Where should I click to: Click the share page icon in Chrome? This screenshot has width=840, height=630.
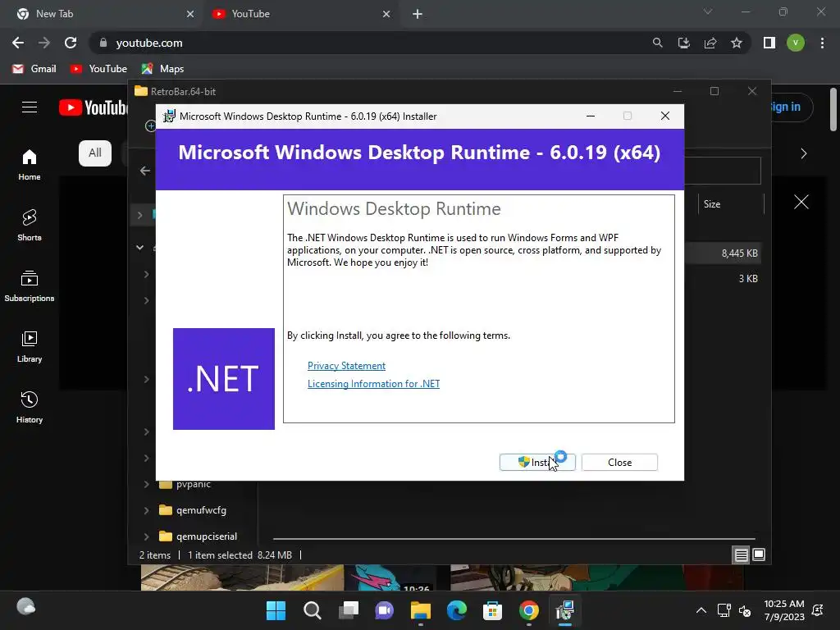click(710, 43)
